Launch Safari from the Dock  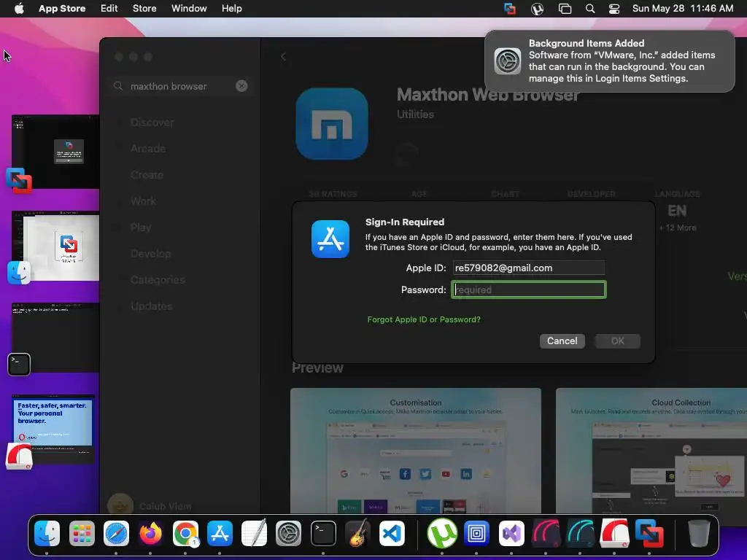[116, 533]
